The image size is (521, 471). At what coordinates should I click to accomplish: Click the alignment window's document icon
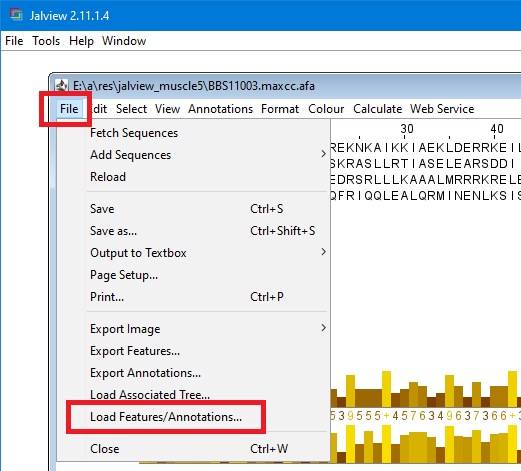pos(61,86)
